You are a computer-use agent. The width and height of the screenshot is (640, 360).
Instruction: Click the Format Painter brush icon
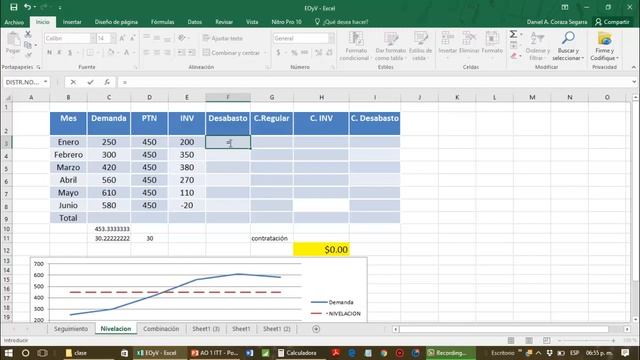pos(28,54)
